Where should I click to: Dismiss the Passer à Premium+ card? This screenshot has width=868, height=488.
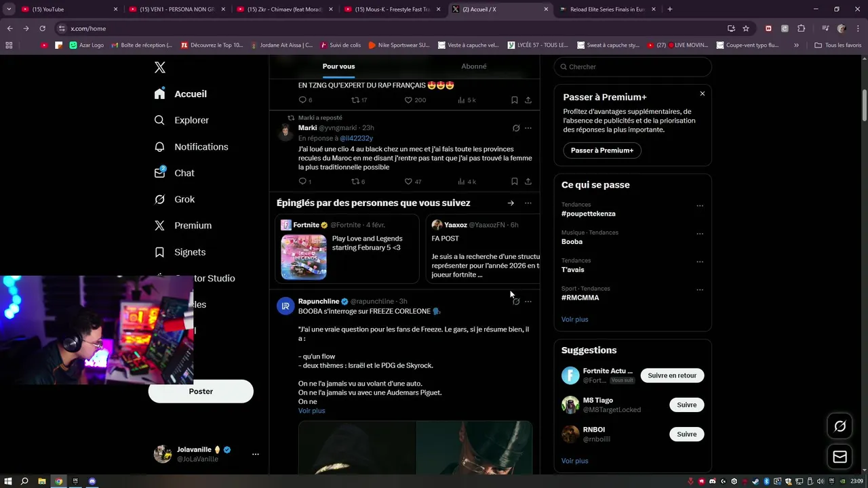703,94
